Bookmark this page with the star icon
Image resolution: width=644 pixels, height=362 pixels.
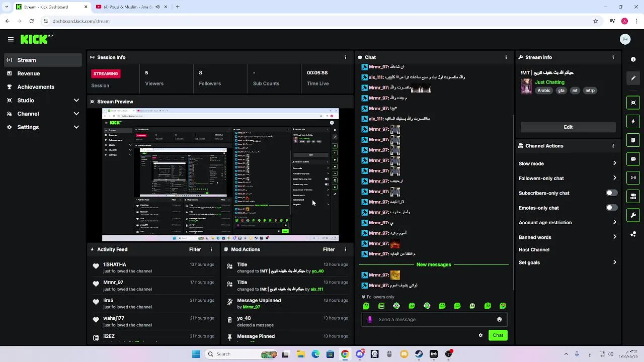point(596,21)
